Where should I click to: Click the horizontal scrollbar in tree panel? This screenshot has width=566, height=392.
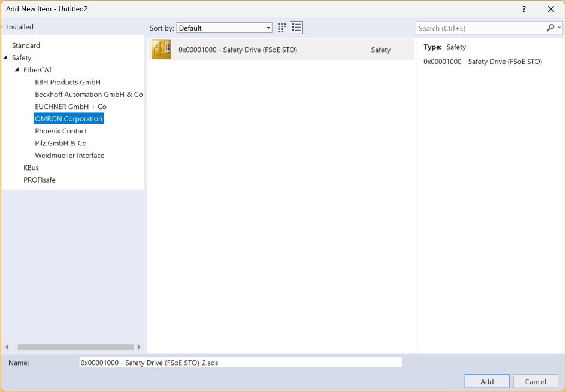tap(75, 347)
